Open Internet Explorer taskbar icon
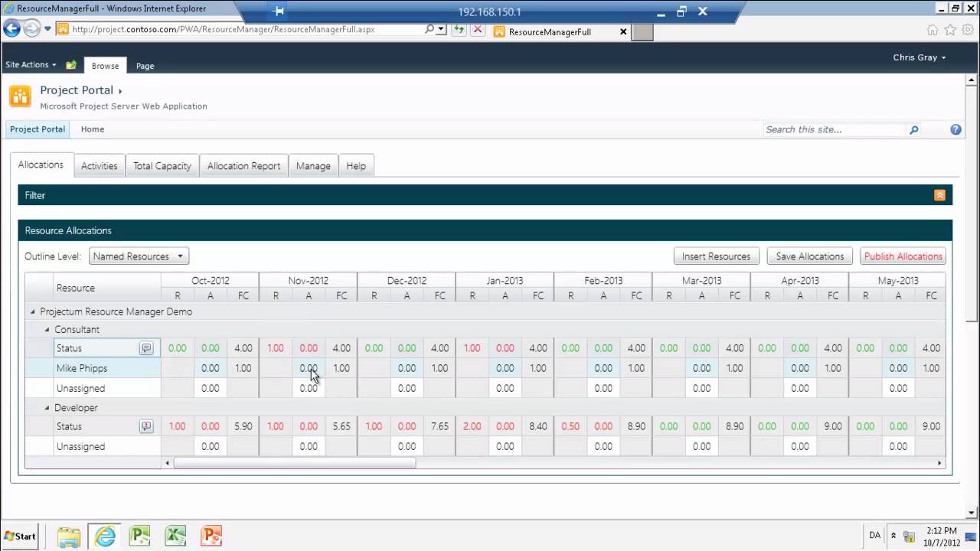 click(104, 536)
